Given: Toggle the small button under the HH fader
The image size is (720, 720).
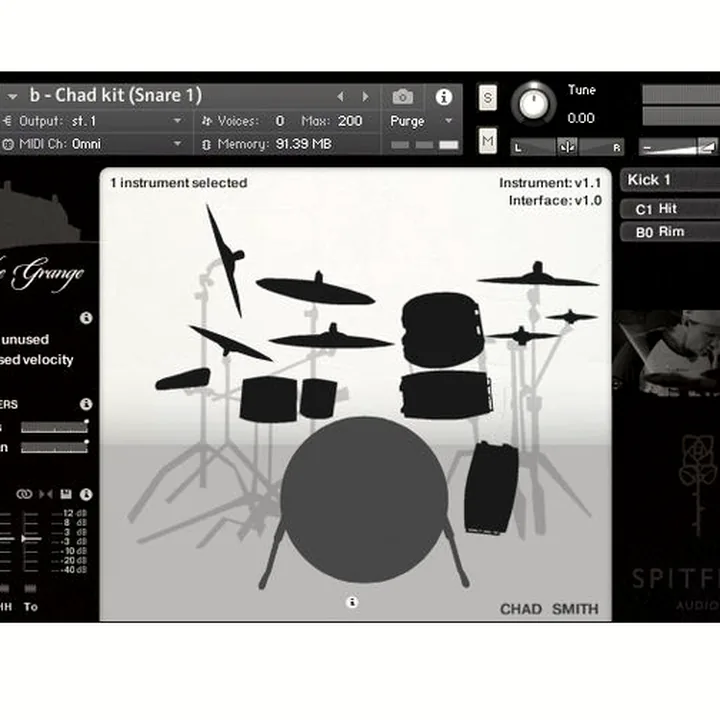Looking at the screenshot, I should (4, 588).
